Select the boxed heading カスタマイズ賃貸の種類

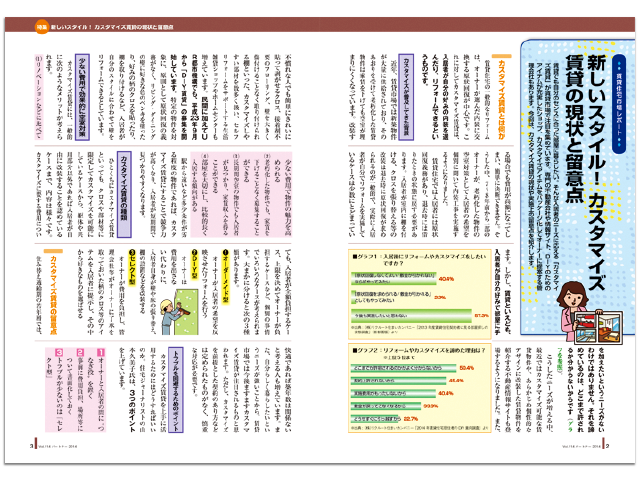(124, 194)
